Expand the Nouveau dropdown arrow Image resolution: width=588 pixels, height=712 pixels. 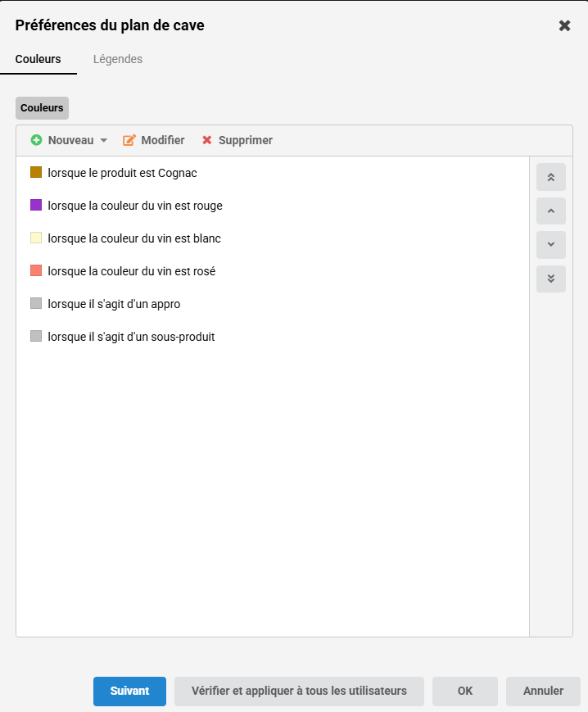(104, 140)
